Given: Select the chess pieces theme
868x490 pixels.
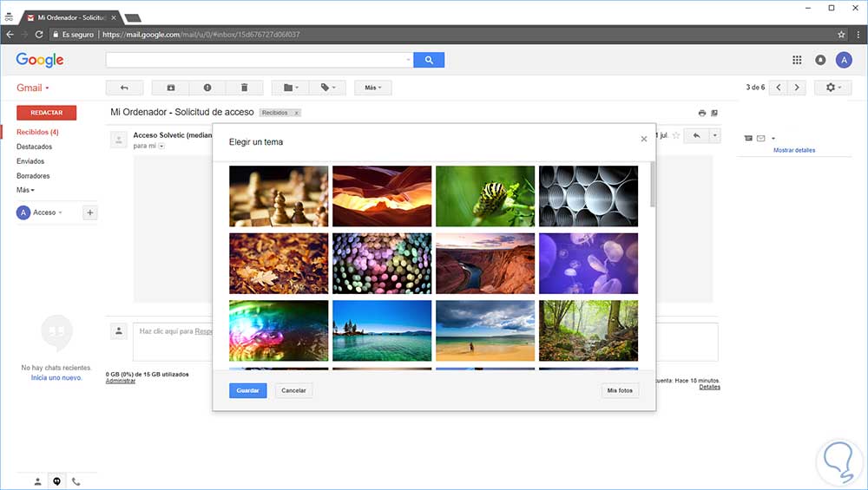Looking at the screenshot, I should (x=279, y=196).
